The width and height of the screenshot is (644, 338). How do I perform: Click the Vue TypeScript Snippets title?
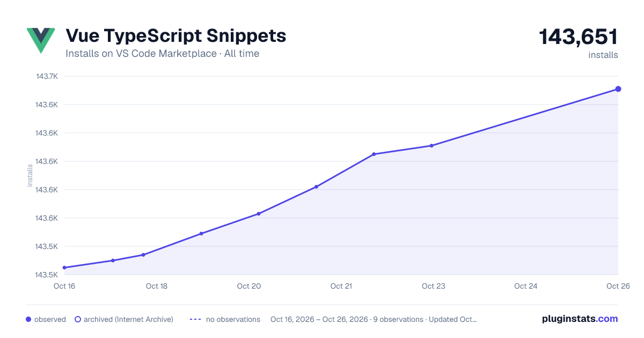[176, 36]
